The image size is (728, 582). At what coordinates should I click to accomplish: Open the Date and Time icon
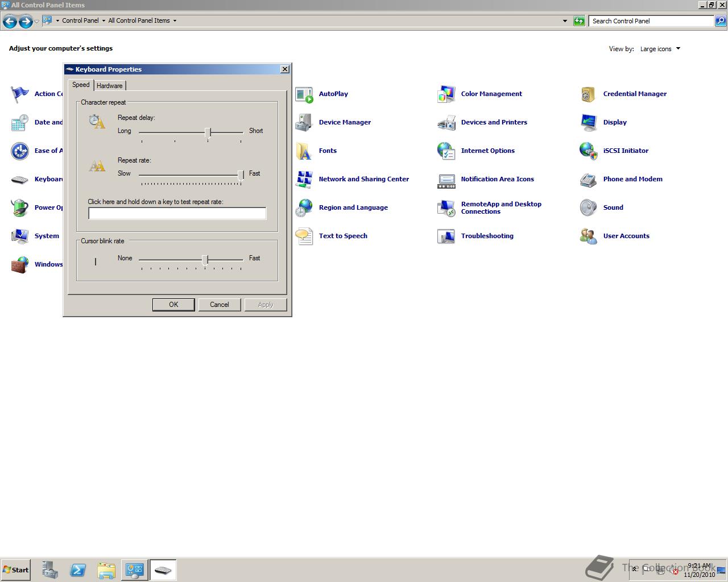coord(20,123)
